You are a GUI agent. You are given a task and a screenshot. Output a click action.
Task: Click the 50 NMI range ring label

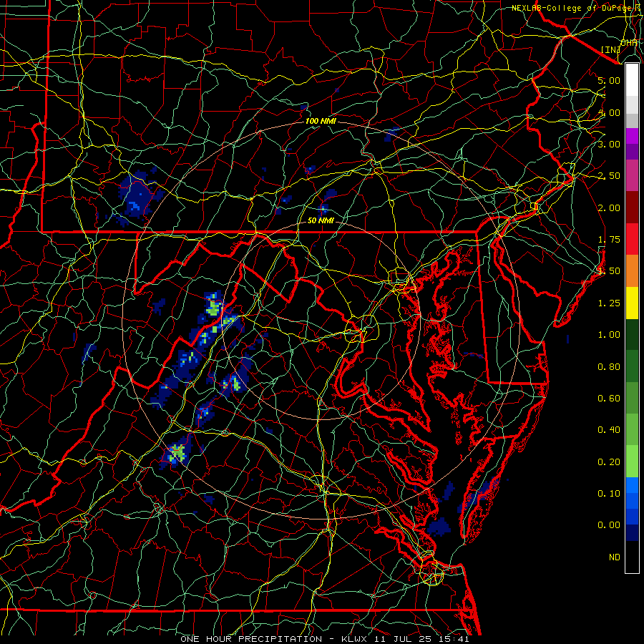[x=321, y=220]
